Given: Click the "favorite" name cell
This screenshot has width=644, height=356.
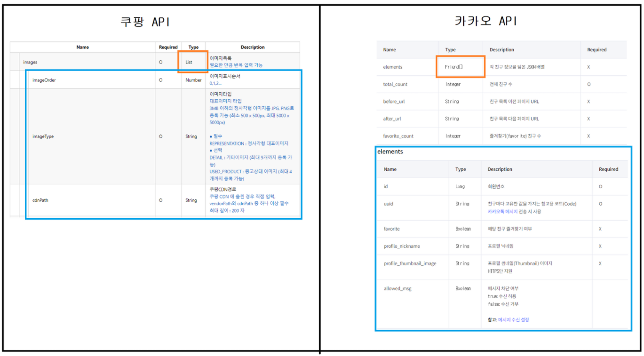Looking at the screenshot, I should (392, 229).
